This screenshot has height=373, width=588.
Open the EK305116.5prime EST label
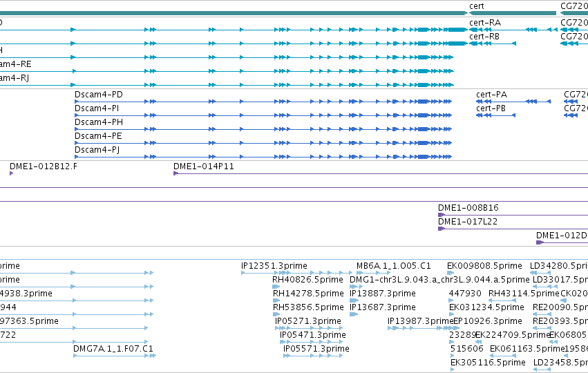point(488,363)
